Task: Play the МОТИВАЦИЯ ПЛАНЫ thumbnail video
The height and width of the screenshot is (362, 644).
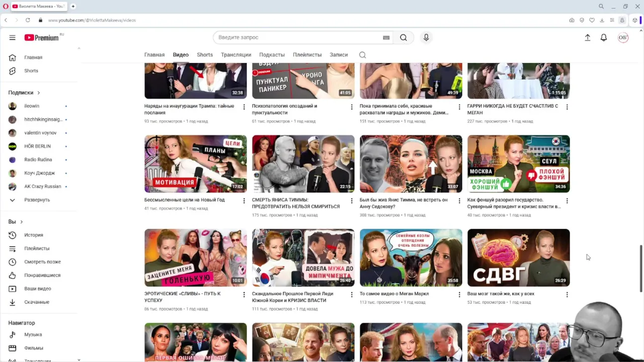Action: pyautogui.click(x=195, y=164)
